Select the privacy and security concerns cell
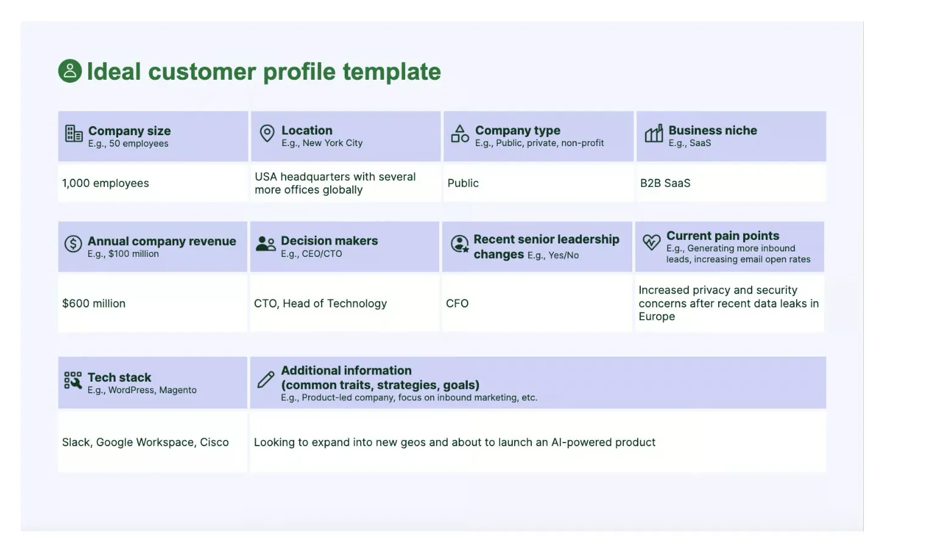The height and width of the screenshot is (560, 949). [x=730, y=303]
